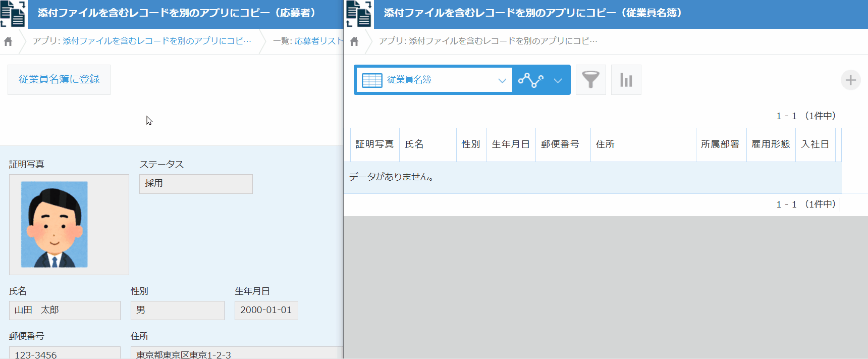This screenshot has width=868, height=359.
Task: Open the 従業員名簿 view dropdown
Action: coord(434,80)
